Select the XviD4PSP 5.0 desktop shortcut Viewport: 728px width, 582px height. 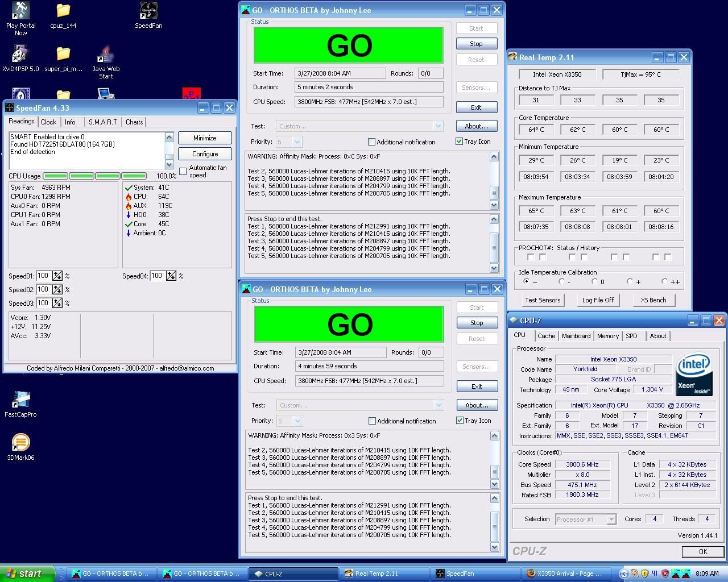tap(20, 59)
